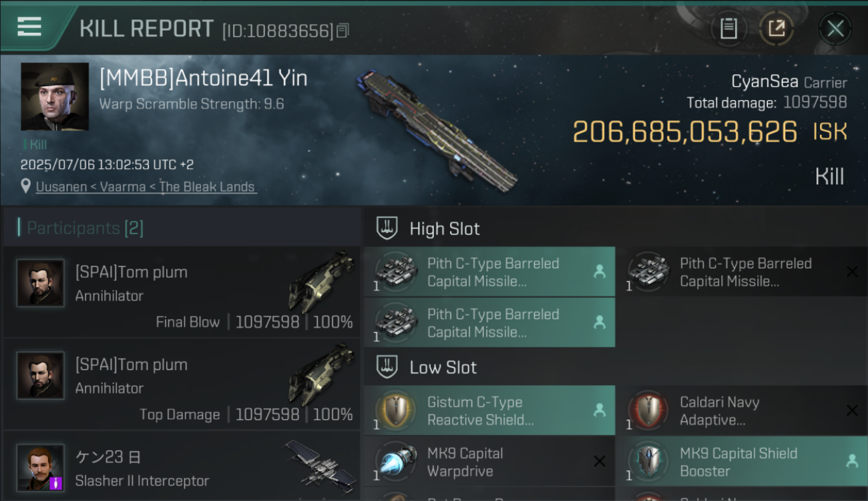This screenshot has height=501, width=868.
Task: Click the CyanSea carrier ship image
Action: click(x=436, y=128)
